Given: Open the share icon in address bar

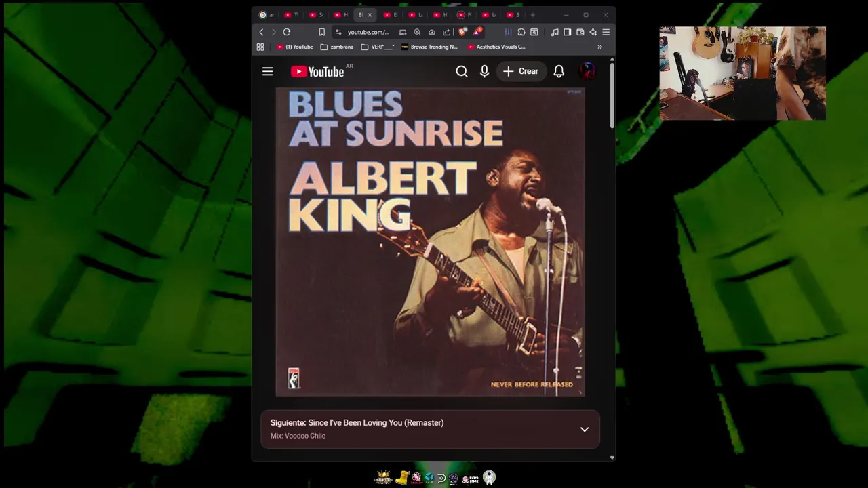Looking at the screenshot, I should point(446,32).
